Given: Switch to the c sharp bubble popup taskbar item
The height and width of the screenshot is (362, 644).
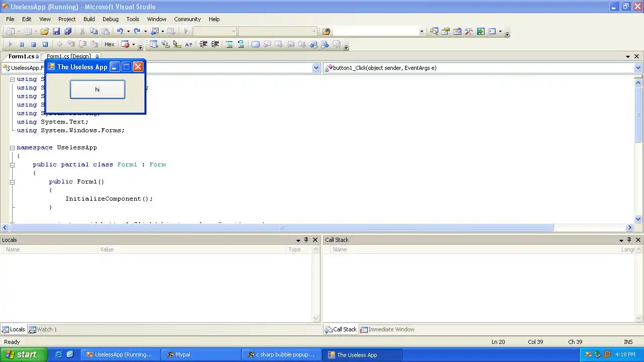Looking at the screenshot, I should point(282,354).
